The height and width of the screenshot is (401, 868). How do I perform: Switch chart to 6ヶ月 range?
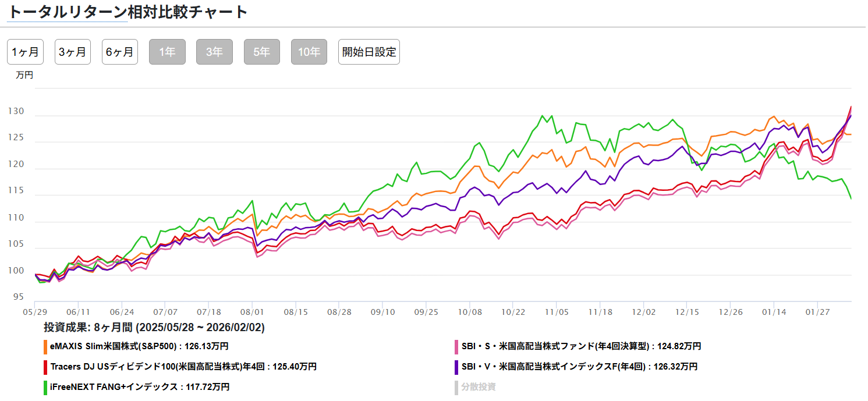click(120, 52)
